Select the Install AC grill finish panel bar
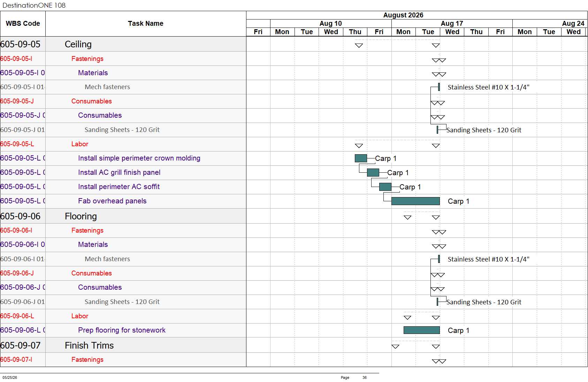Image resolution: width=588 pixels, height=382 pixels. pyautogui.click(x=373, y=172)
